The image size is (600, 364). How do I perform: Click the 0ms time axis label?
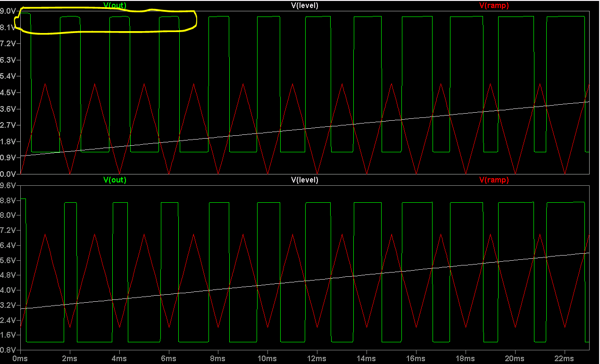coord(20,359)
